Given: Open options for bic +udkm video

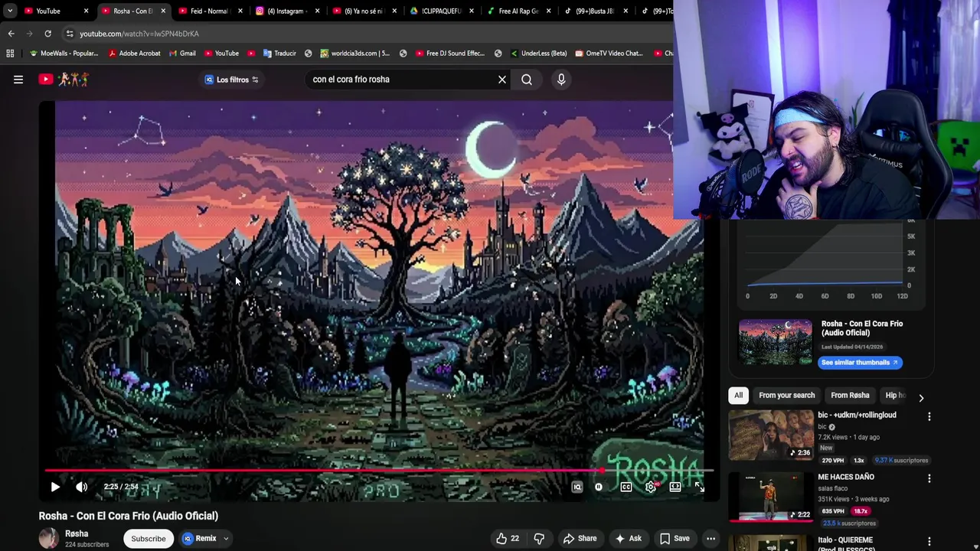Looking at the screenshot, I should click(x=929, y=417).
